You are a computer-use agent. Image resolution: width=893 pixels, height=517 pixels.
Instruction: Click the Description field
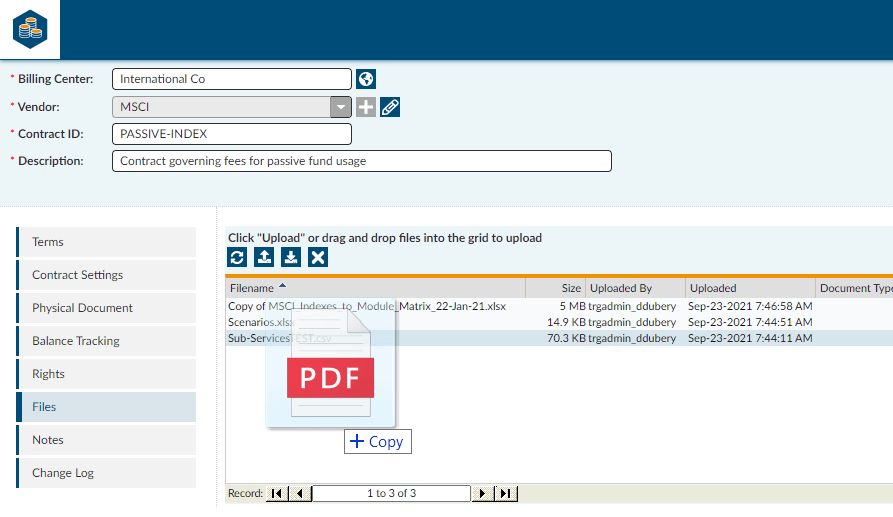(362, 161)
